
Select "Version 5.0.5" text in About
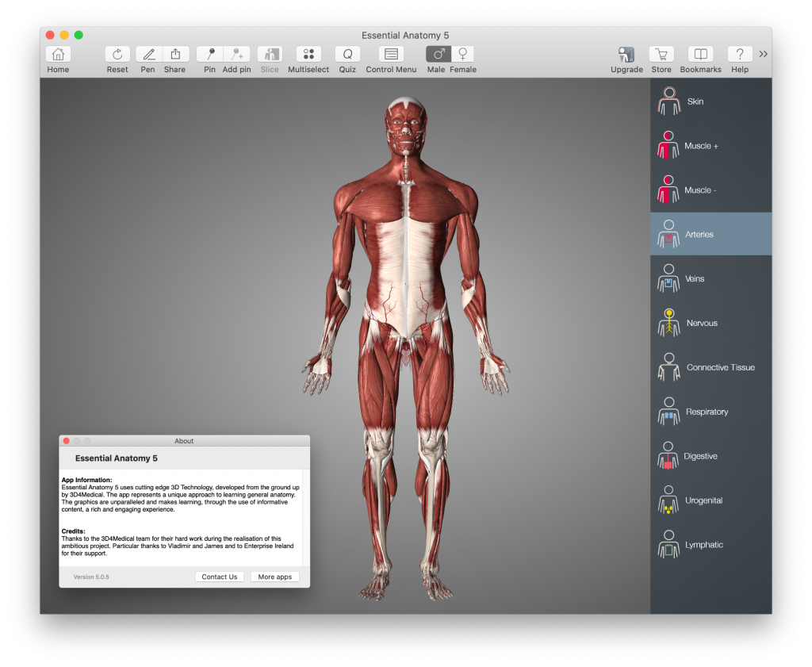coord(91,577)
